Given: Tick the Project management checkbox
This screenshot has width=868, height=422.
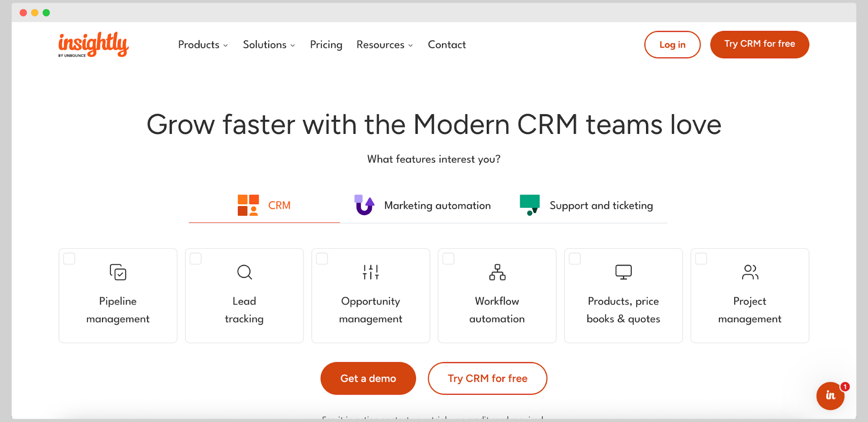Looking at the screenshot, I should (x=701, y=259).
